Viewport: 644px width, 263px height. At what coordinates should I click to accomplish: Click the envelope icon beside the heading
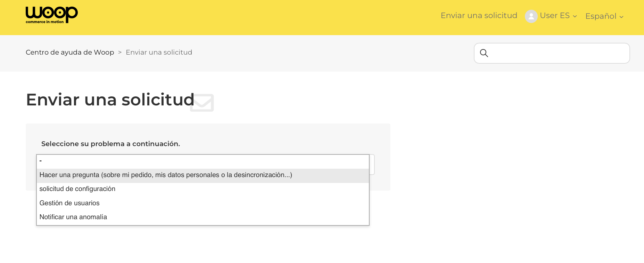point(202,103)
